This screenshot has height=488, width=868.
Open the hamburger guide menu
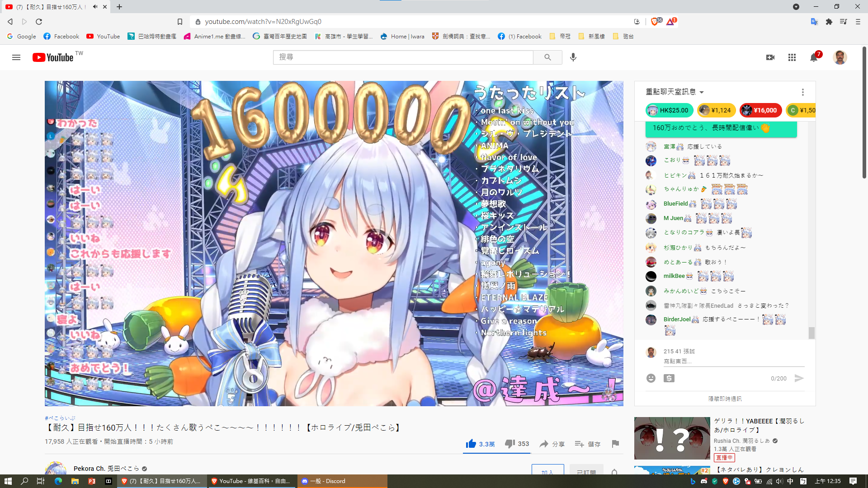pyautogui.click(x=16, y=57)
